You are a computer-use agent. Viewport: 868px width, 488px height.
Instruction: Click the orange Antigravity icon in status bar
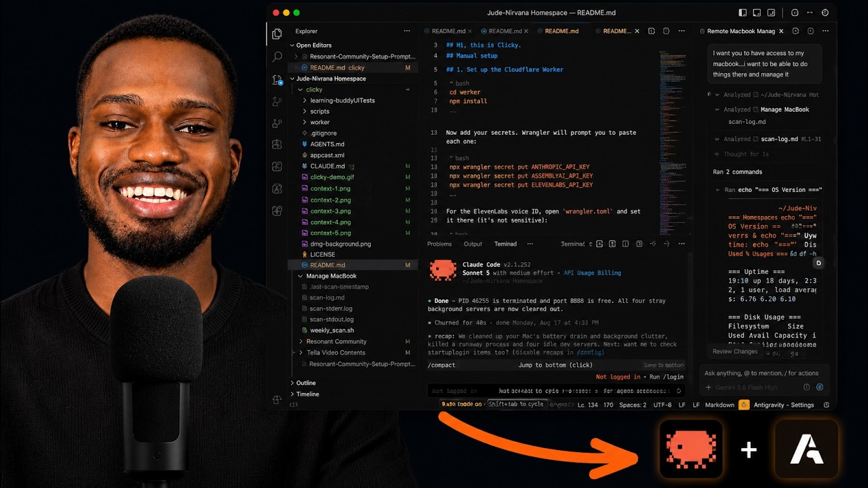pos(744,405)
